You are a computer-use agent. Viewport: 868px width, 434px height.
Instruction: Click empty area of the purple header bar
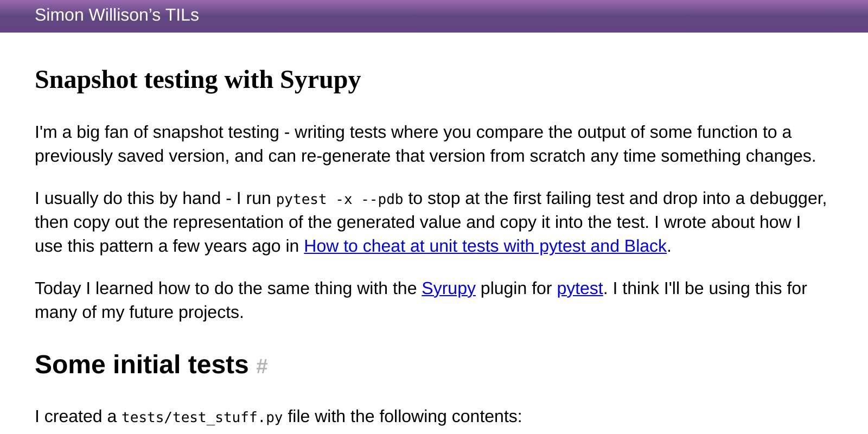click(x=532, y=16)
